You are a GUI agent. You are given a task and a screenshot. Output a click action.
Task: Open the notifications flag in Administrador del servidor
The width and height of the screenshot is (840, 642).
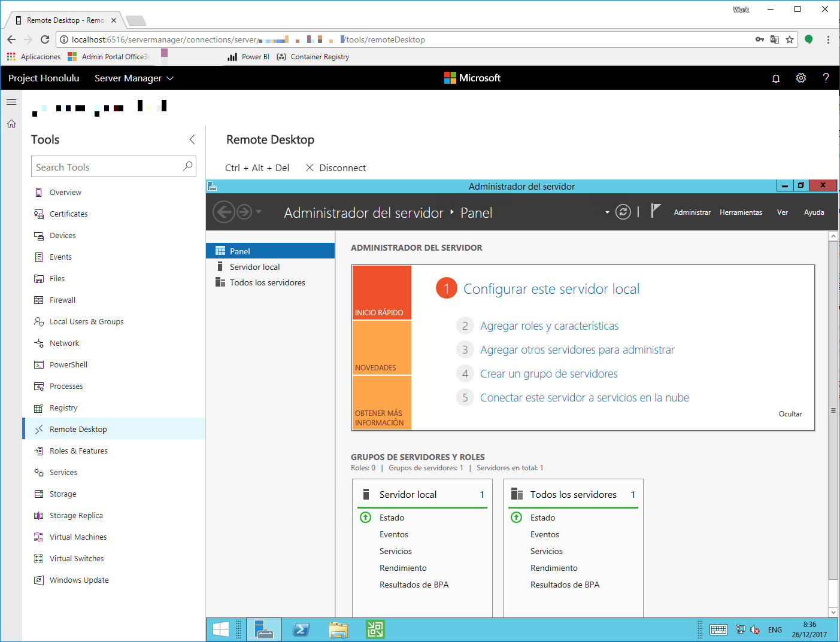tap(656, 211)
